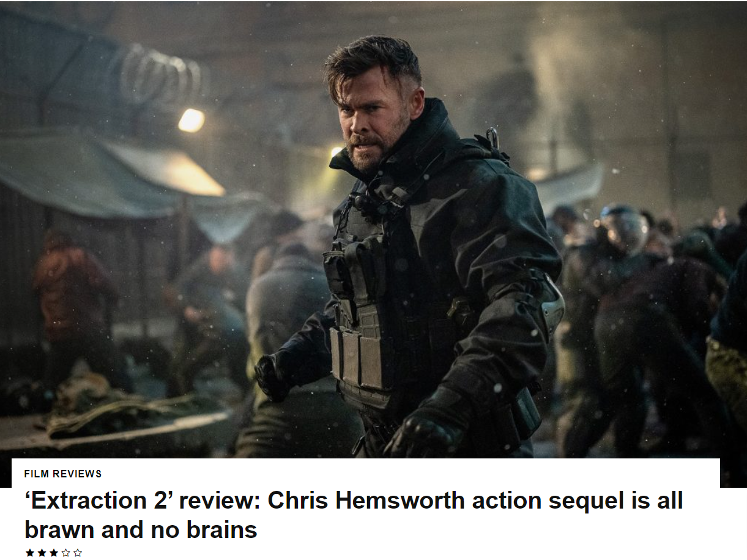Click the second filled rating star
The image size is (747, 560).
[x=42, y=553]
